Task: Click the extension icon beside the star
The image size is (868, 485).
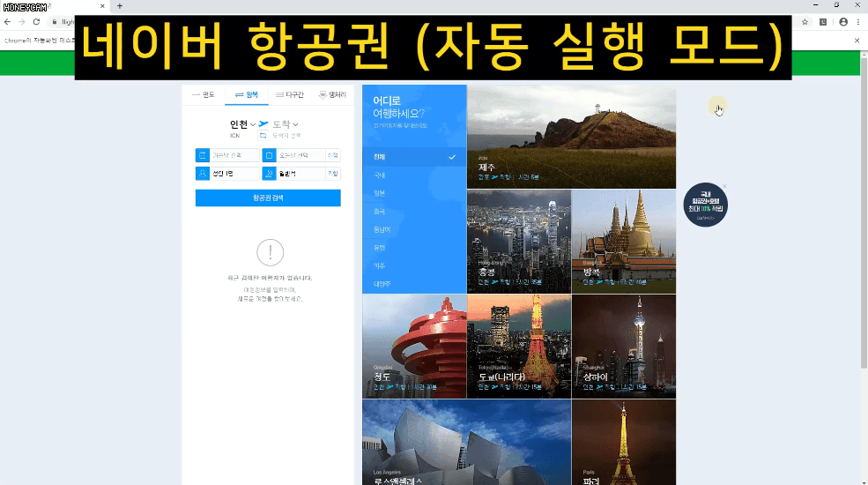Action: 823,21
